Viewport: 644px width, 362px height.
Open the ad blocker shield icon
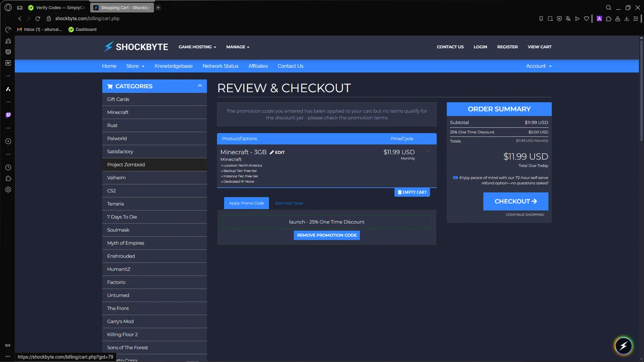tap(559, 18)
